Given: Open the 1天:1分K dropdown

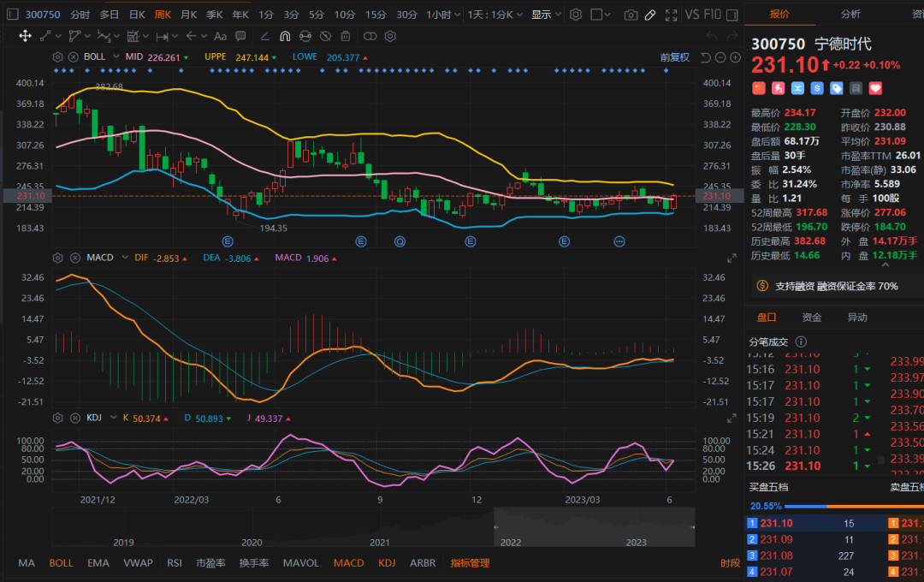Looking at the screenshot, I should [x=496, y=15].
